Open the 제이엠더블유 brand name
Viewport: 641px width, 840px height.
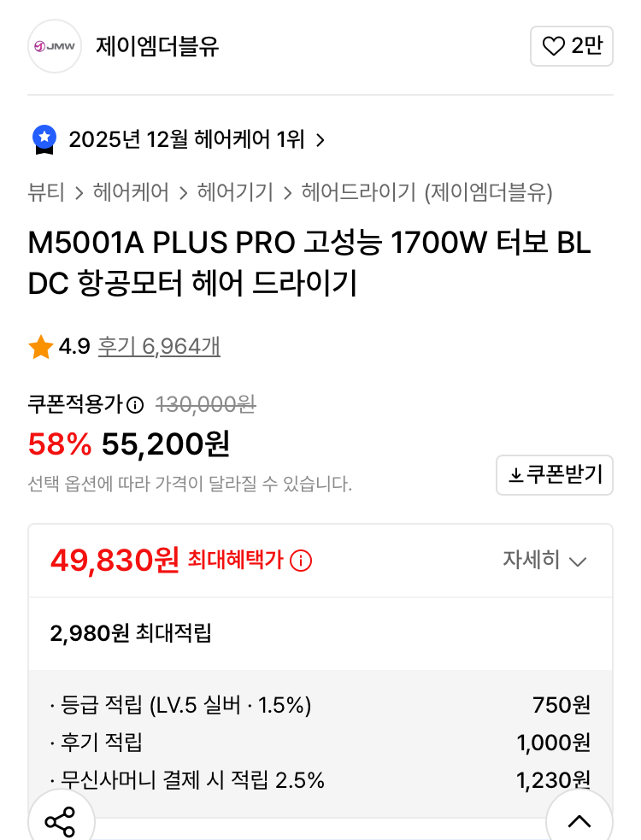click(157, 46)
